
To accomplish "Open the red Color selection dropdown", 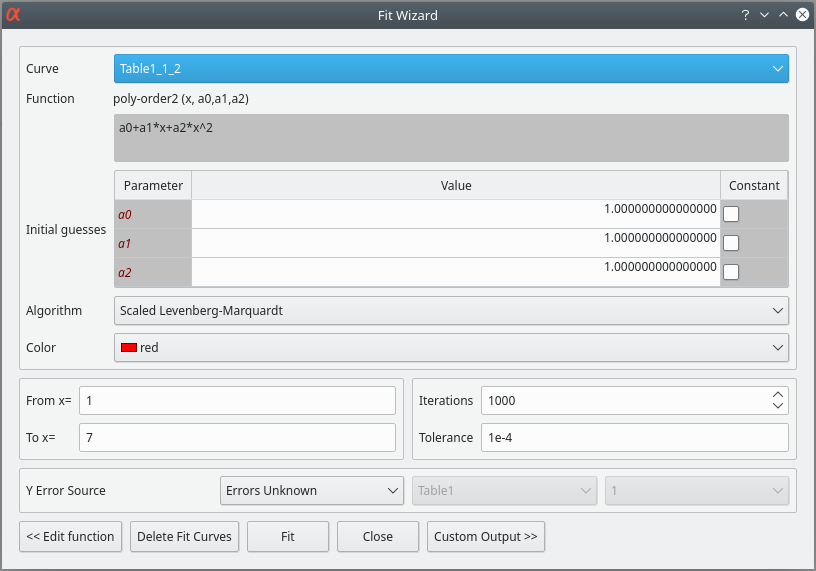I will point(451,348).
